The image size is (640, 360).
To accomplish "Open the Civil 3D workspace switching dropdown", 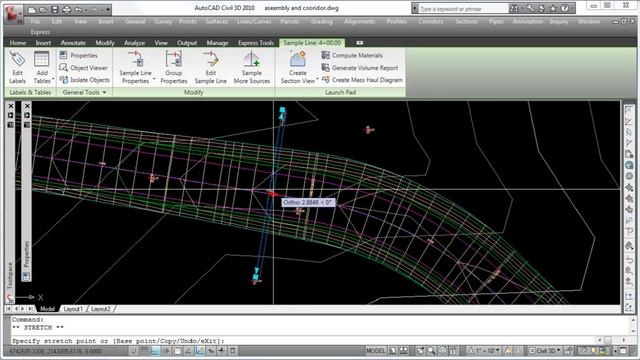I will (x=545, y=351).
